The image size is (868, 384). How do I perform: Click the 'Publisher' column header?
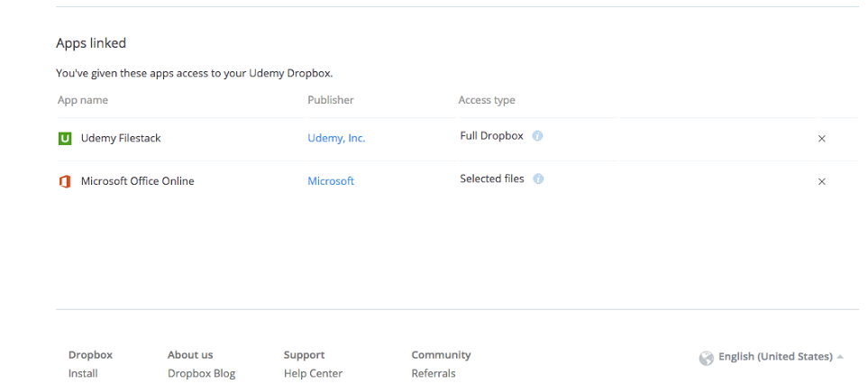pyautogui.click(x=331, y=99)
